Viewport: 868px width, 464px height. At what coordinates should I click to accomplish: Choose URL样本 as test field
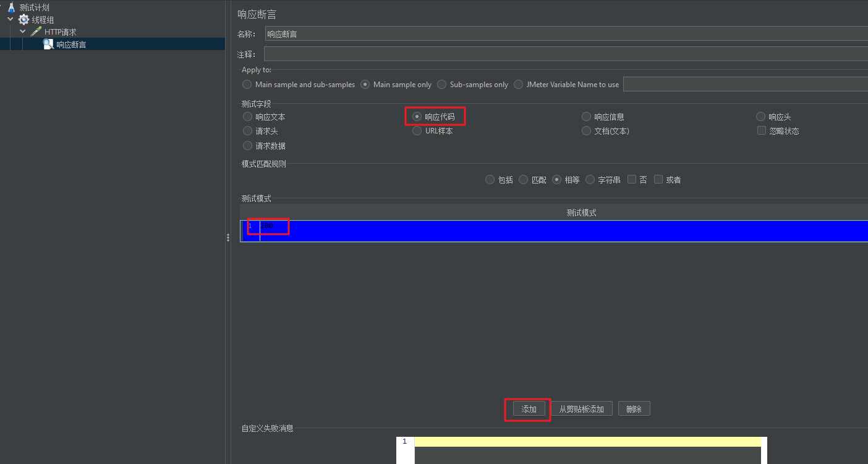433,131
